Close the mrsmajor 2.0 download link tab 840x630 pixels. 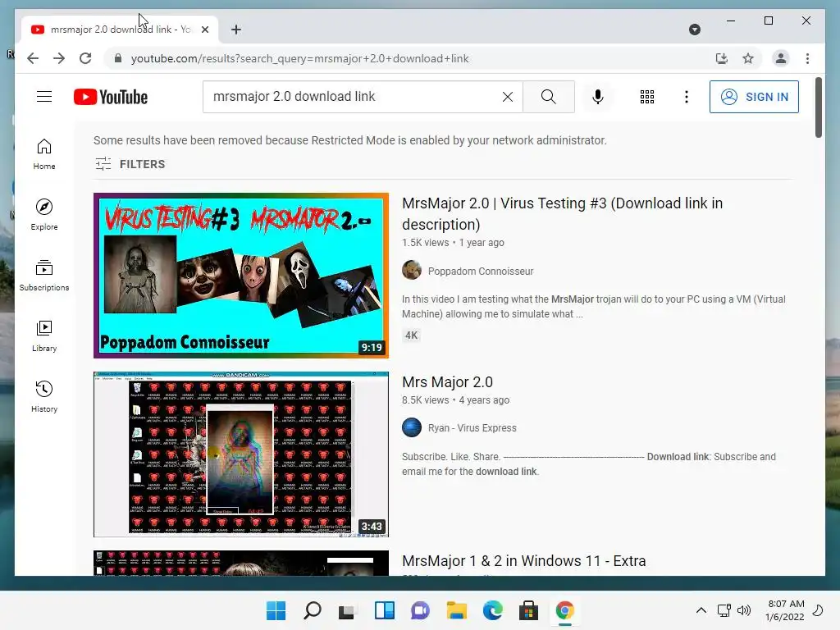tap(204, 30)
